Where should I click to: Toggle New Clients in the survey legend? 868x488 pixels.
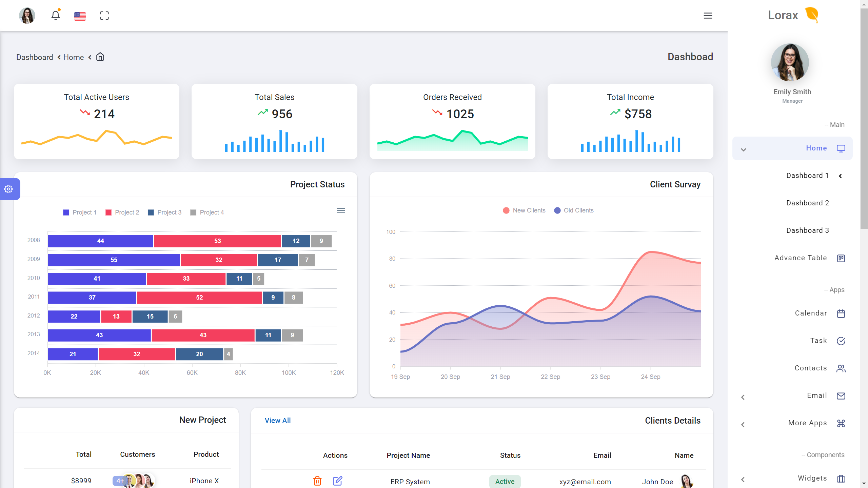524,210
